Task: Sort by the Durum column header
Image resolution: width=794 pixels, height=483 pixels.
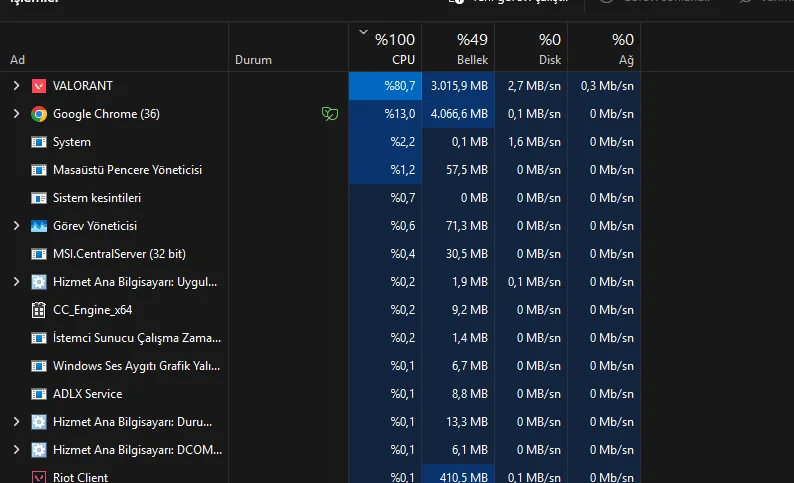Action: point(253,60)
